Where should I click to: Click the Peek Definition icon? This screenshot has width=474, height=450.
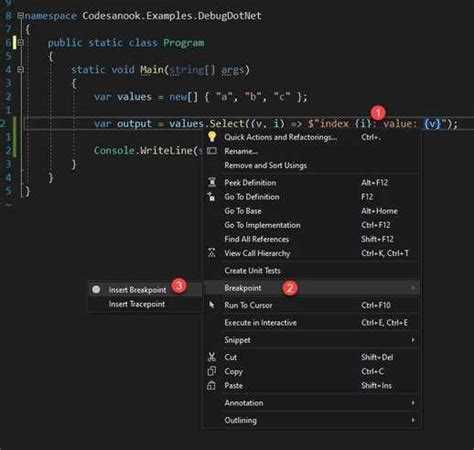tap(212, 182)
